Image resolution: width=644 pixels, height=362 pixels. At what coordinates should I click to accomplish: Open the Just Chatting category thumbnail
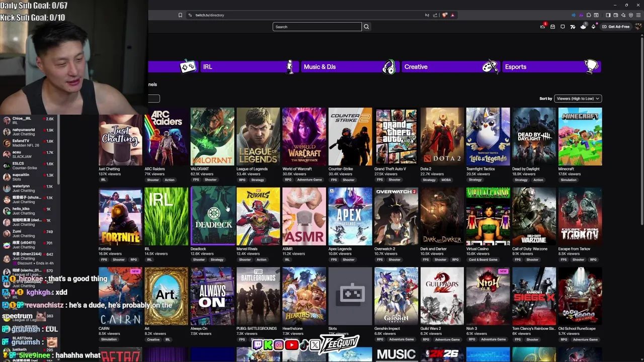point(121,137)
